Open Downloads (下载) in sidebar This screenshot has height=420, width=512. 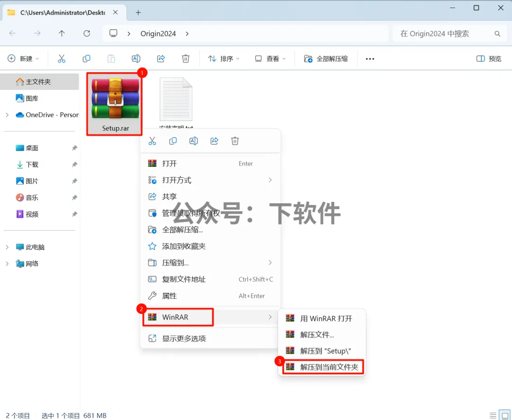(x=39, y=164)
